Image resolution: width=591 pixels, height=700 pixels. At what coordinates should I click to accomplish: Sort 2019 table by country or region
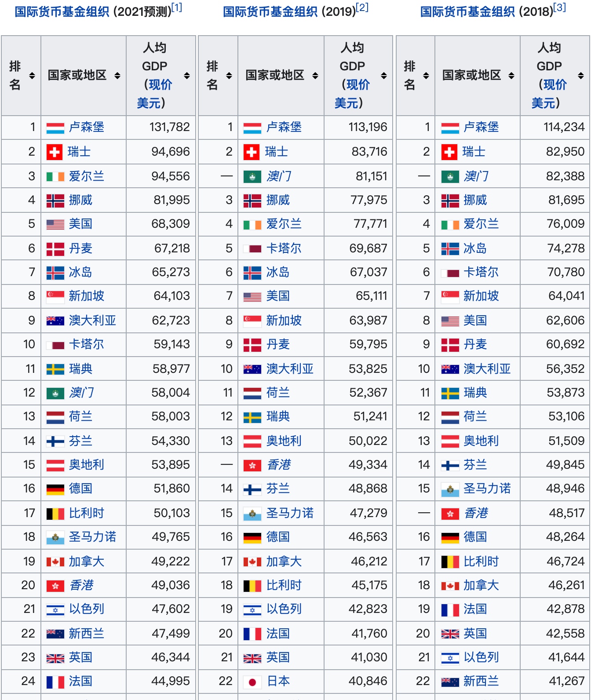(315, 76)
